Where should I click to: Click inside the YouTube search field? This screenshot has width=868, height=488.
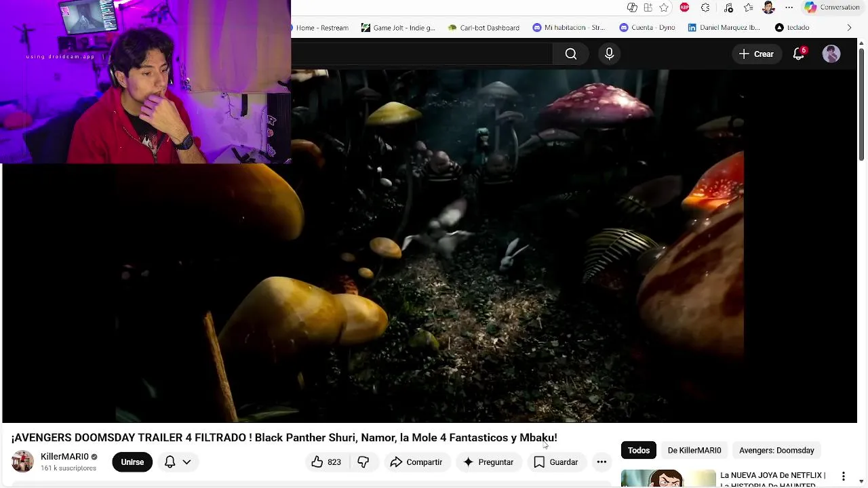422,54
